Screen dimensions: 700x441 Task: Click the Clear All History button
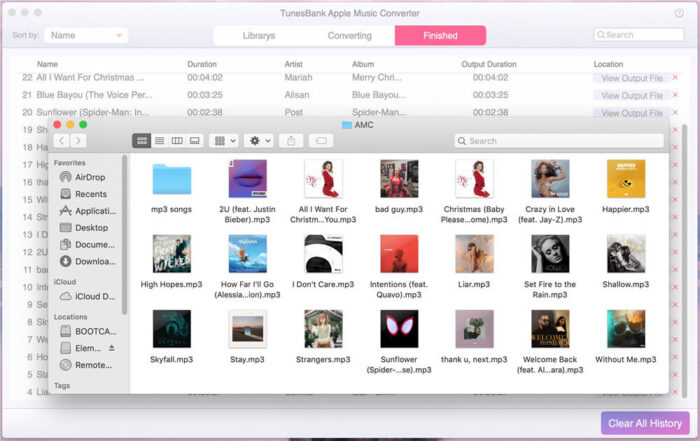[646, 423]
